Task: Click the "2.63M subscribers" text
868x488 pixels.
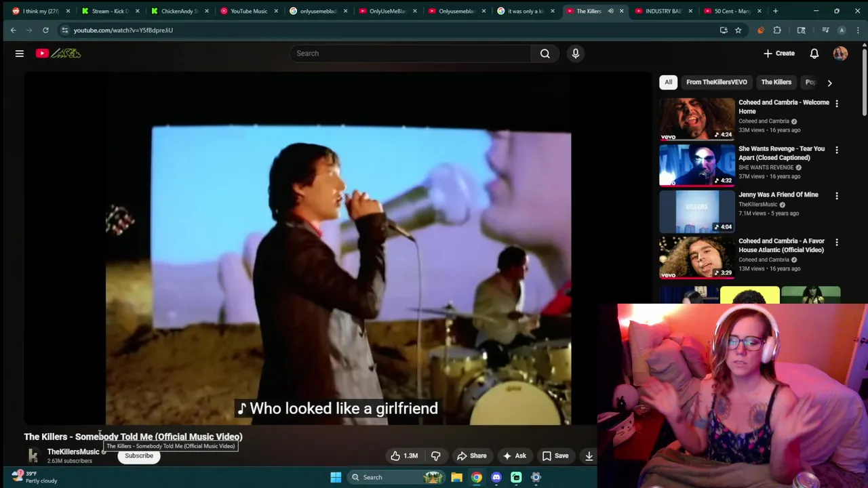Action: click(69, 461)
